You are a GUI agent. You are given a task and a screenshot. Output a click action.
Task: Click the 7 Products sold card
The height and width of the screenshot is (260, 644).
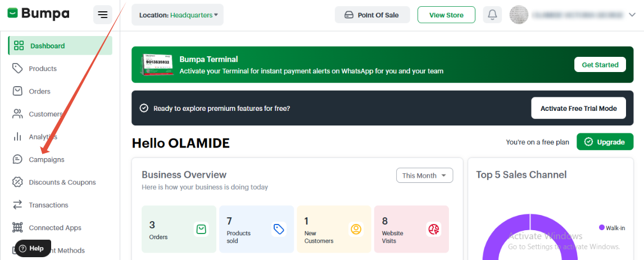(x=256, y=229)
